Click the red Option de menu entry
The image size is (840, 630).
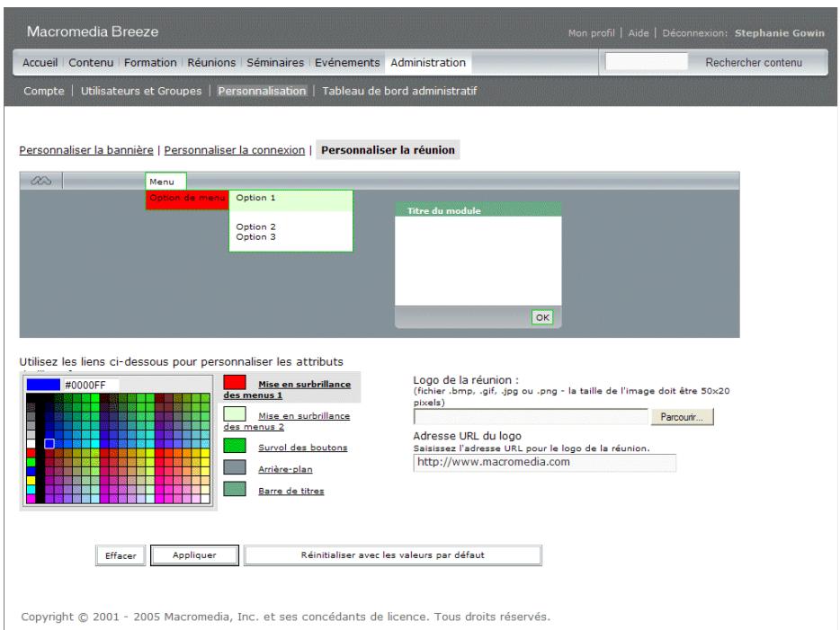click(187, 200)
